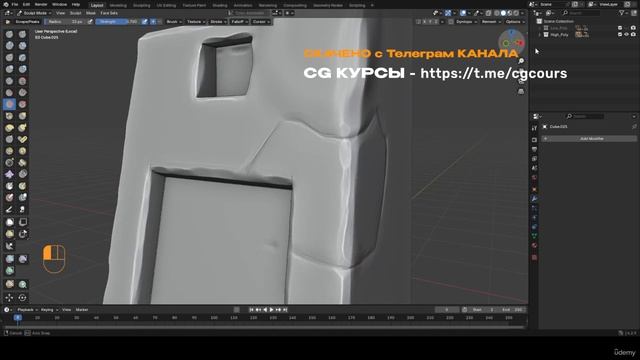
Task: Switch to the Shading workspace tab
Action: click(220, 5)
